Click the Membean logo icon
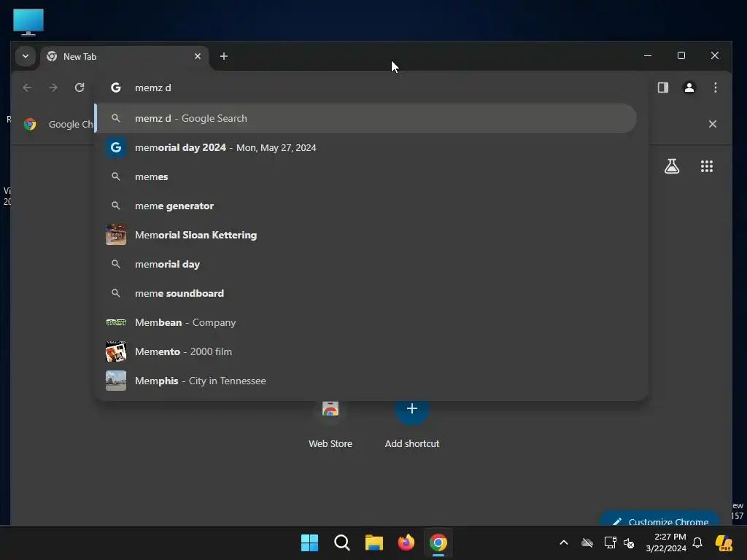 pos(116,322)
